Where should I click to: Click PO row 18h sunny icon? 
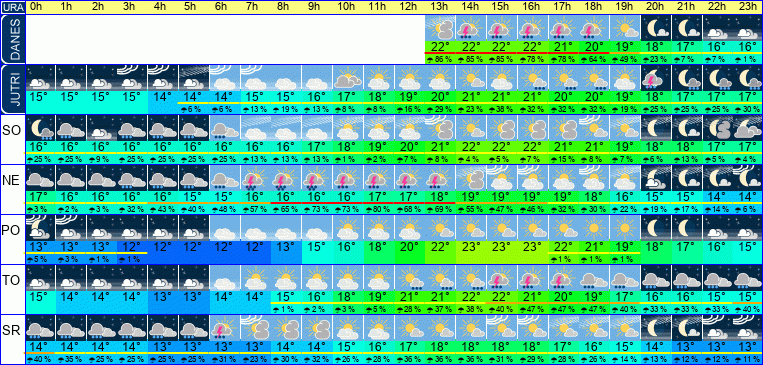[x=594, y=228]
